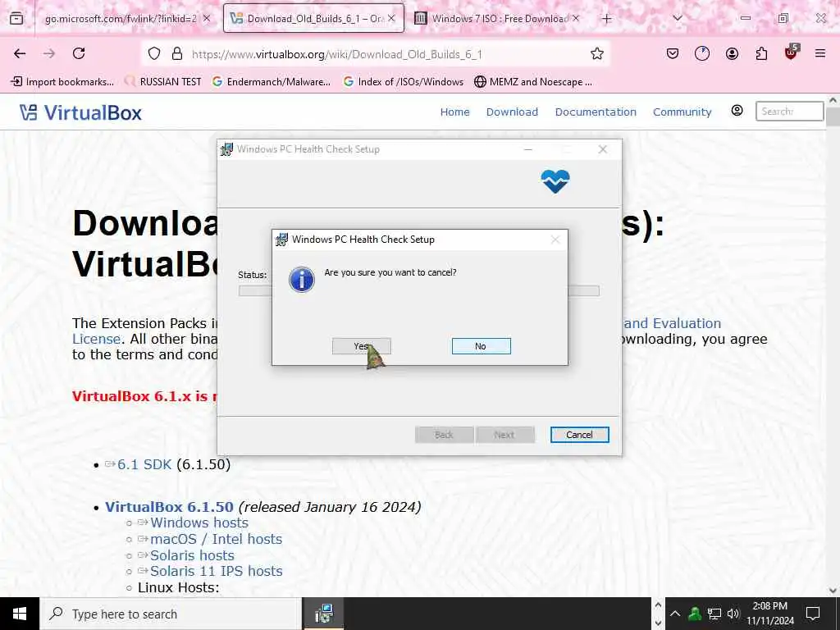
Task: Click the Setup window title bar icon
Action: (x=226, y=149)
